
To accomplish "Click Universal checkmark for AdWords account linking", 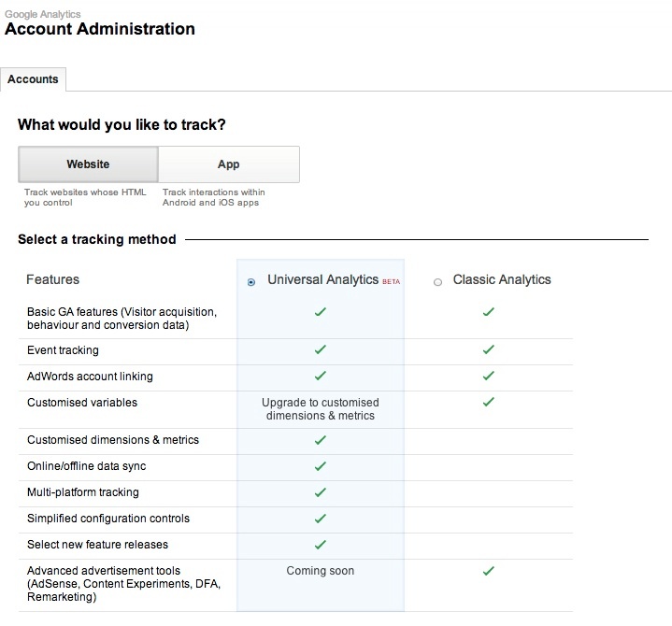I will tap(321, 376).
